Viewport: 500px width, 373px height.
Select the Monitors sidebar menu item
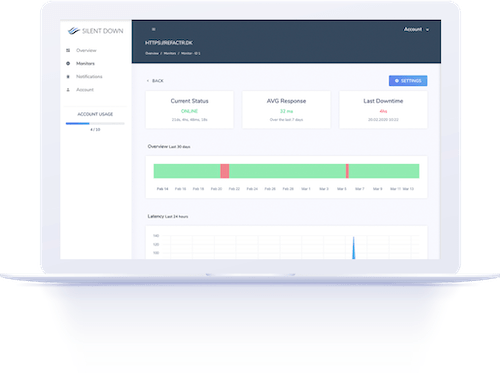coord(85,63)
